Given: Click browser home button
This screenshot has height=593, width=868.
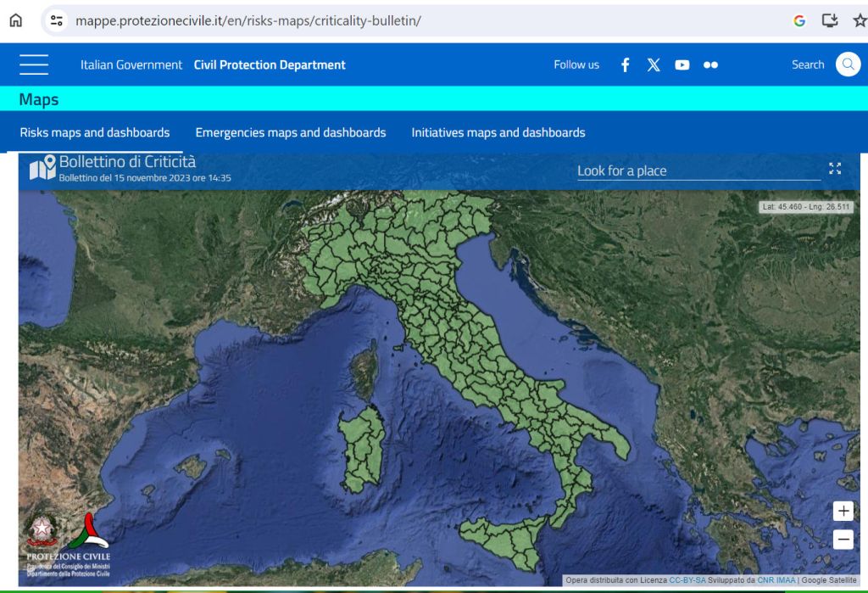Looking at the screenshot, I should 15,20.
